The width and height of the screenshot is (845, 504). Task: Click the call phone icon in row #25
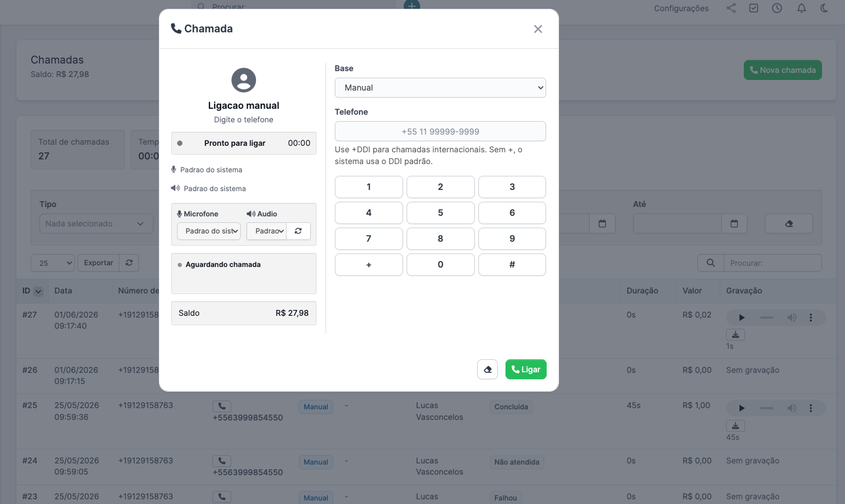pos(222,406)
